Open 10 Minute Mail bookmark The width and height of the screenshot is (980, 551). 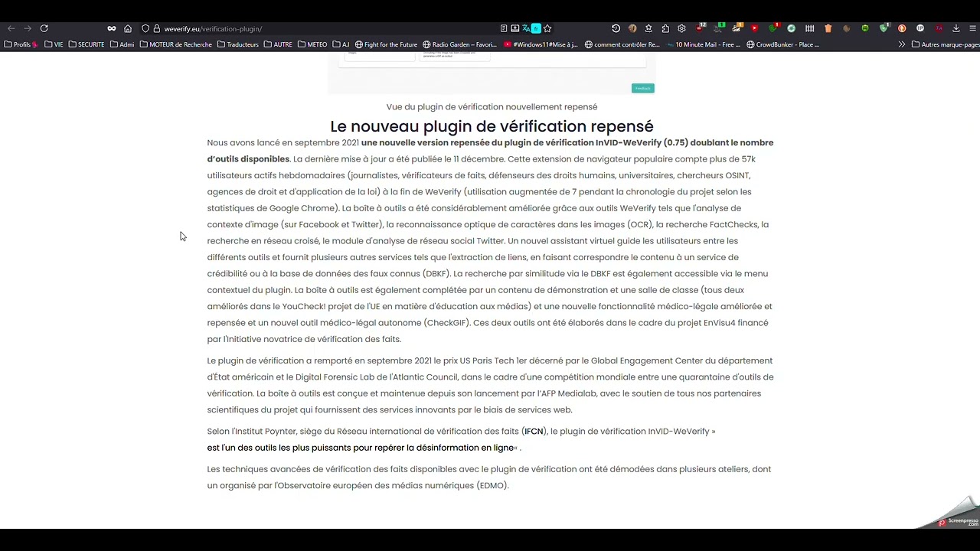click(703, 44)
